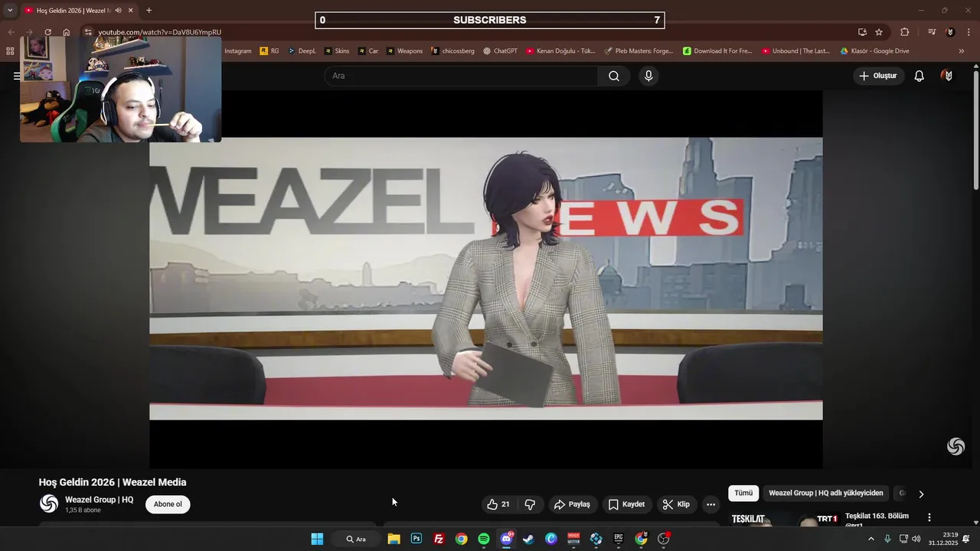Open the tab search dropdown arrow
The width and height of the screenshot is (980, 551).
(10, 10)
